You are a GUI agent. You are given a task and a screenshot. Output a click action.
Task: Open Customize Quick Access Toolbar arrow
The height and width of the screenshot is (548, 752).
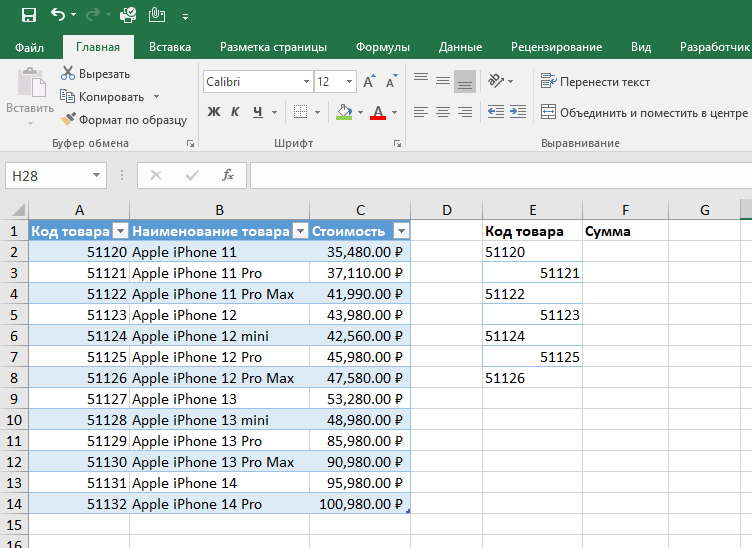coord(185,17)
